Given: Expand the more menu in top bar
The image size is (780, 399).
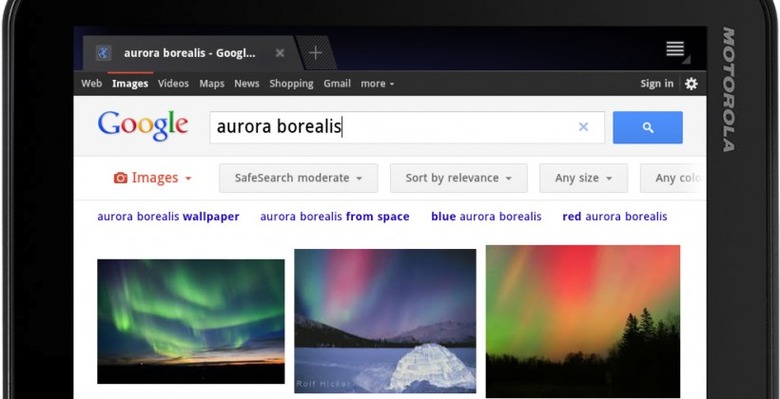Looking at the screenshot, I should point(377,84).
